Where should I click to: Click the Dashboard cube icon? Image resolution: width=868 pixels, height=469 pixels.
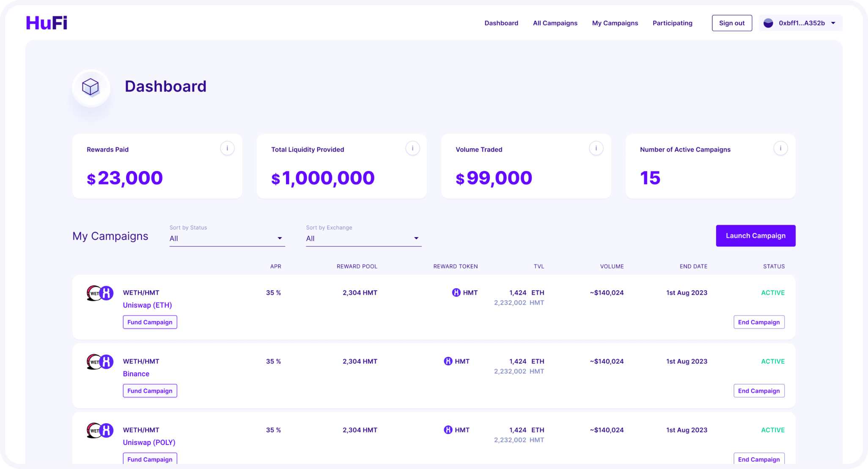91,87
